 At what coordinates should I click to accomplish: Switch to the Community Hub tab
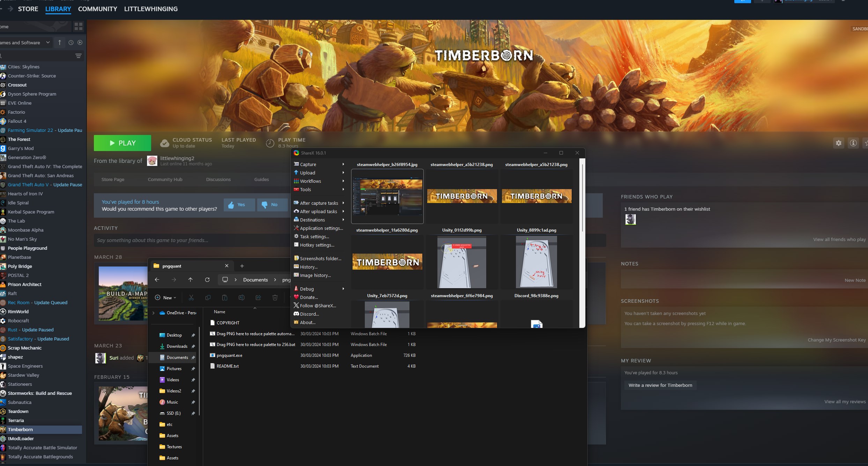tap(165, 179)
